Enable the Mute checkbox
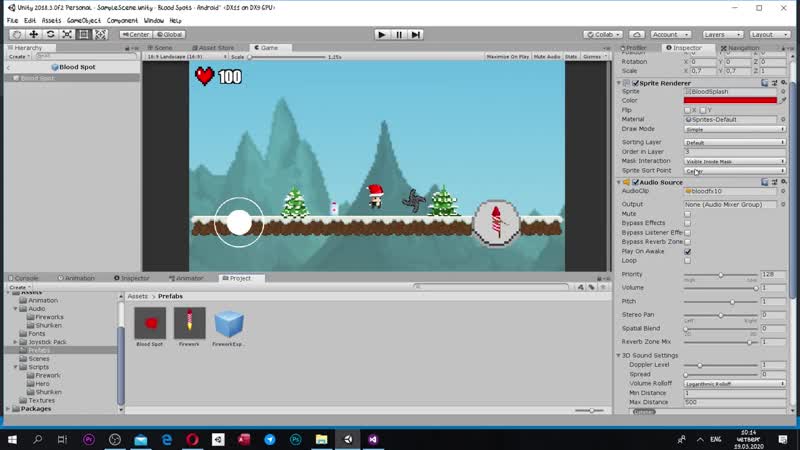The width and height of the screenshot is (800, 450). 687,214
